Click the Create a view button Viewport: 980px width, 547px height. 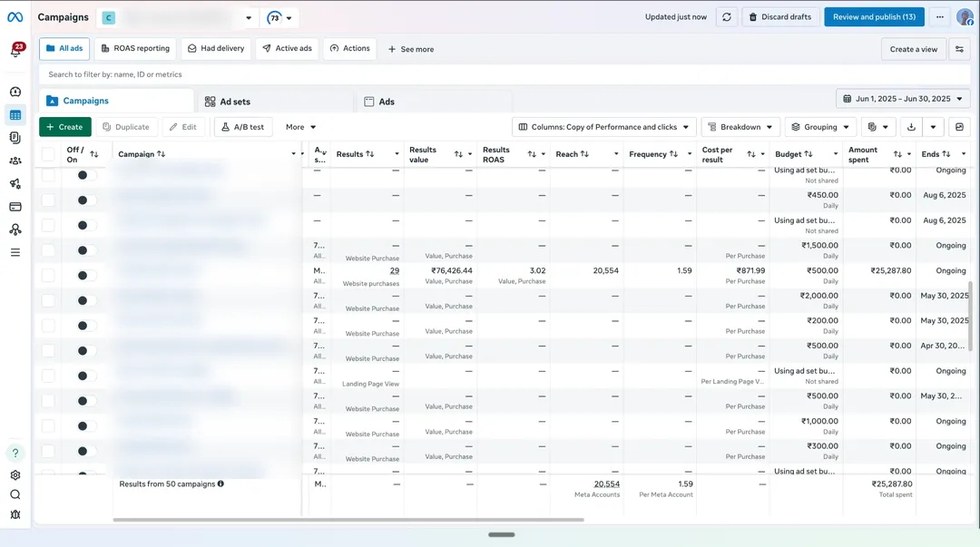pos(913,49)
